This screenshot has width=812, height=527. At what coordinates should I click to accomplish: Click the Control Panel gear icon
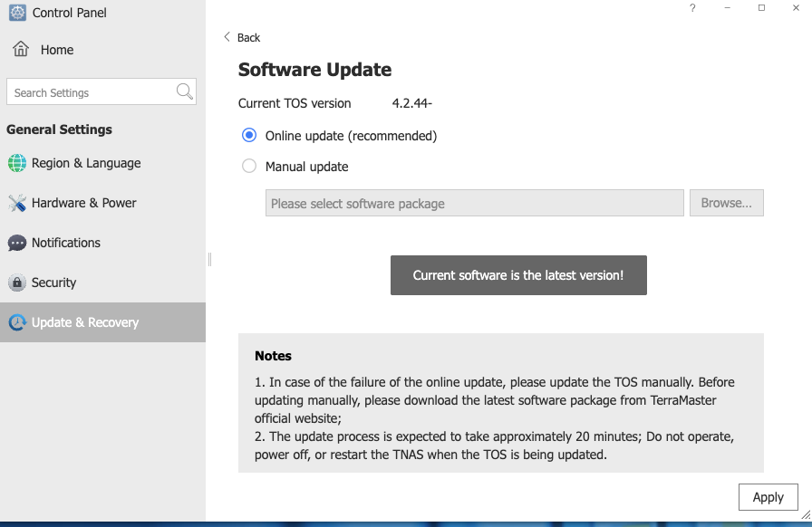pyautogui.click(x=17, y=13)
